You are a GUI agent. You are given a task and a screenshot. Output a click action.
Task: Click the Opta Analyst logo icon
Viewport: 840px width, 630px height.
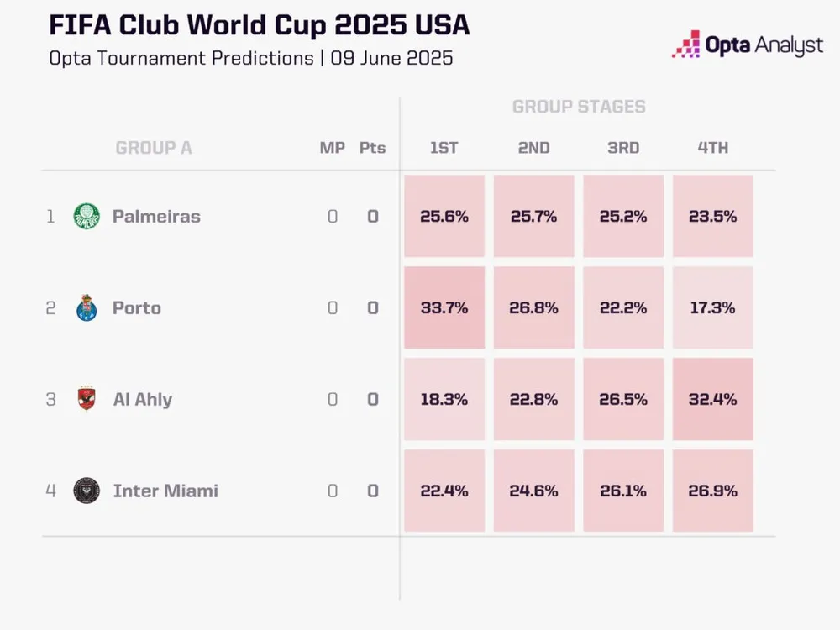coord(685,45)
